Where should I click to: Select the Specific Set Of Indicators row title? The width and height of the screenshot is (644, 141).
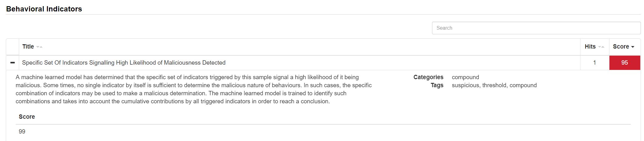click(124, 63)
